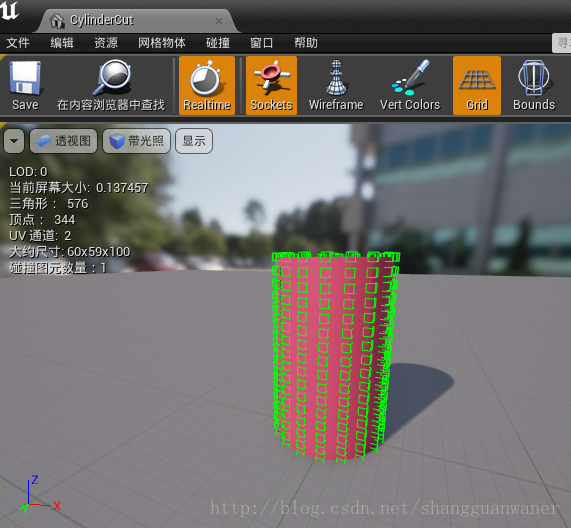Open the 帮助 menu

[x=306, y=43]
